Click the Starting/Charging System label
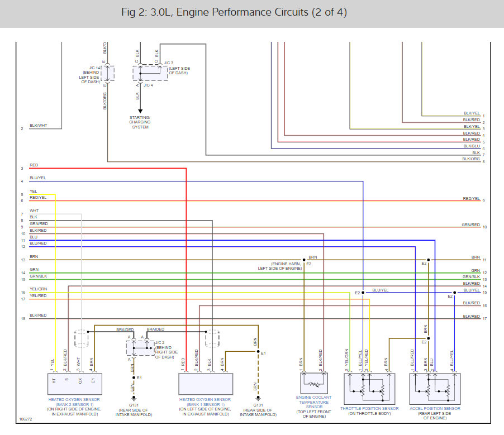 pyautogui.click(x=140, y=122)
